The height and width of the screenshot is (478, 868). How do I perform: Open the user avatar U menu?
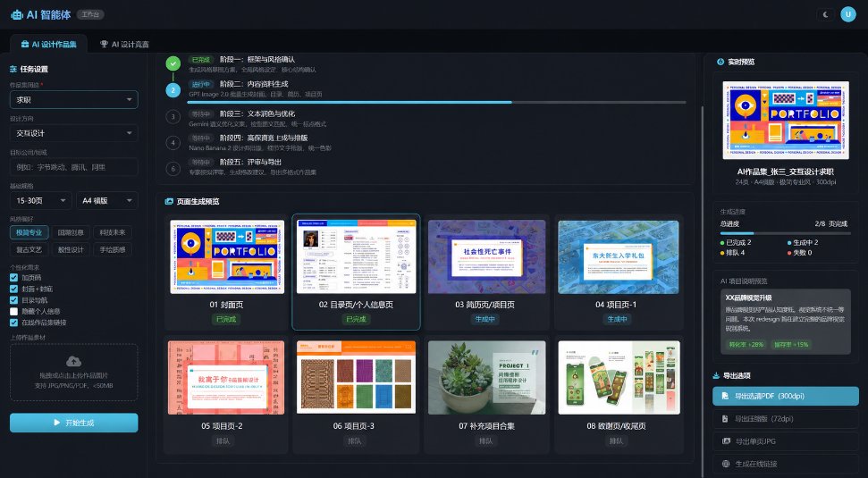(x=848, y=14)
